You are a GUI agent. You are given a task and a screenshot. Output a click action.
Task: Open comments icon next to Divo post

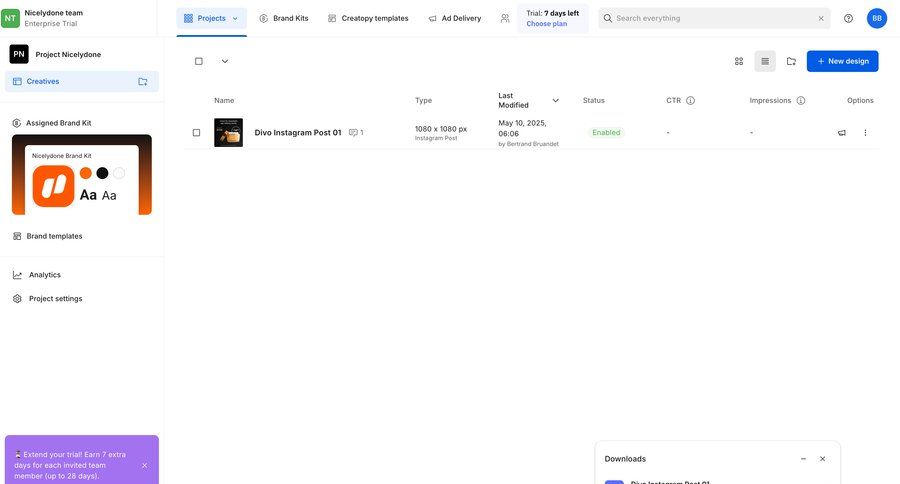354,133
